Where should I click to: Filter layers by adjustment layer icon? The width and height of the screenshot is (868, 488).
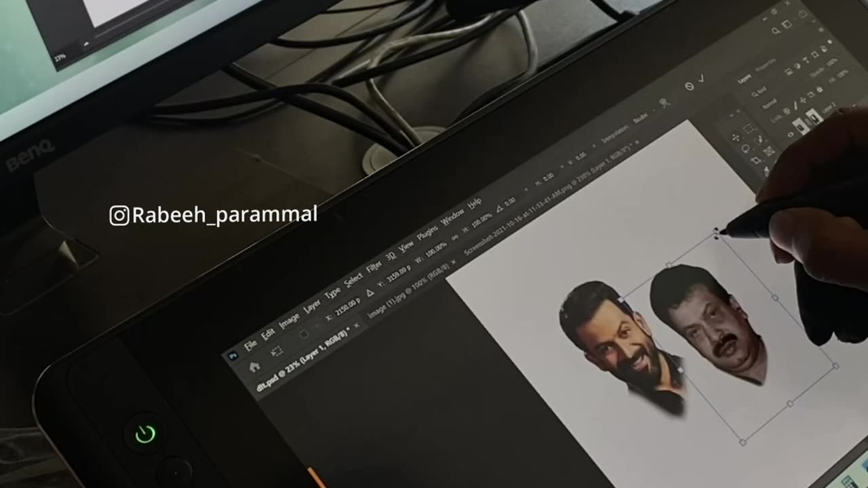pos(797,66)
